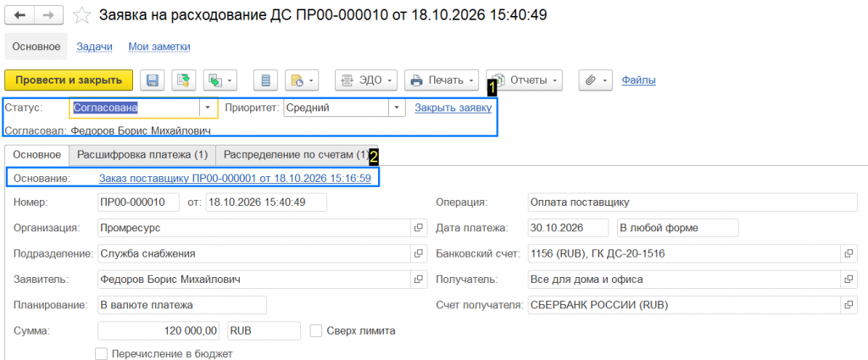Click the Подразделение field Служба снабжения
Viewport: 868px width, 360px height.
(253, 253)
